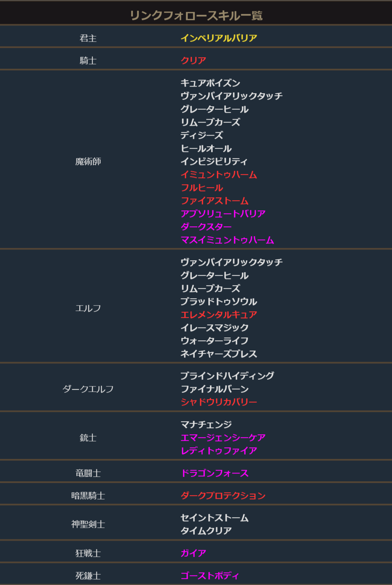Select the ネイチャーズブレス skill
Image resolution: width=392 pixels, height=585 pixels.
[x=219, y=354]
